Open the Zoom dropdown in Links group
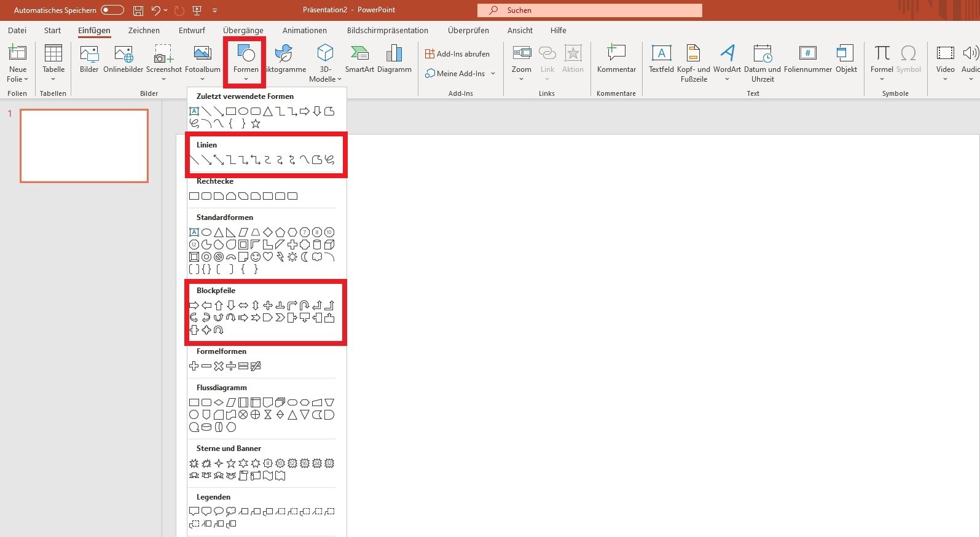The image size is (980, 537). [x=521, y=79]
